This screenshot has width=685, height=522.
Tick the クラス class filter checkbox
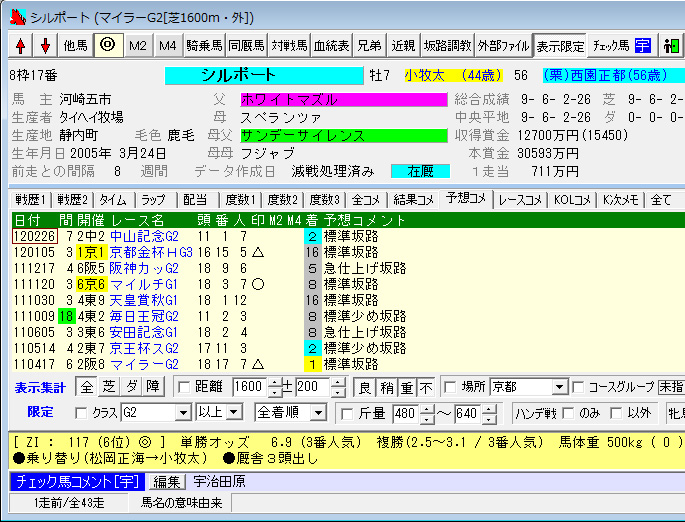click(82, 413)
